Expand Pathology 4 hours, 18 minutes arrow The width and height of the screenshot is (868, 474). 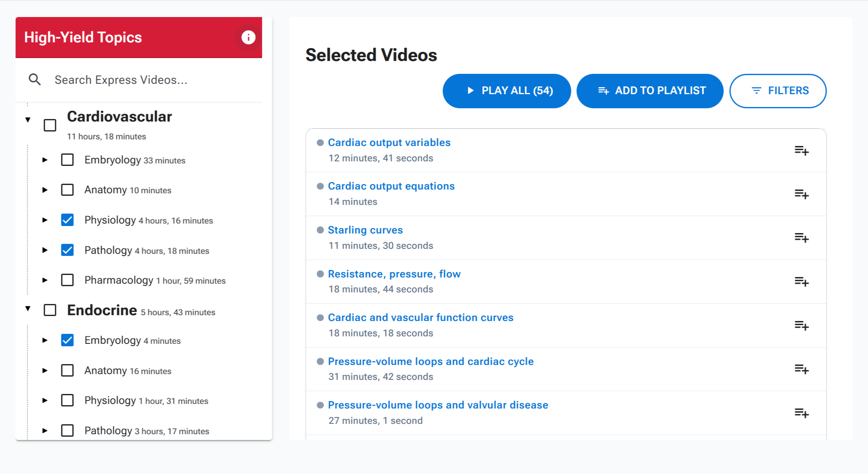tap(45, 250)
